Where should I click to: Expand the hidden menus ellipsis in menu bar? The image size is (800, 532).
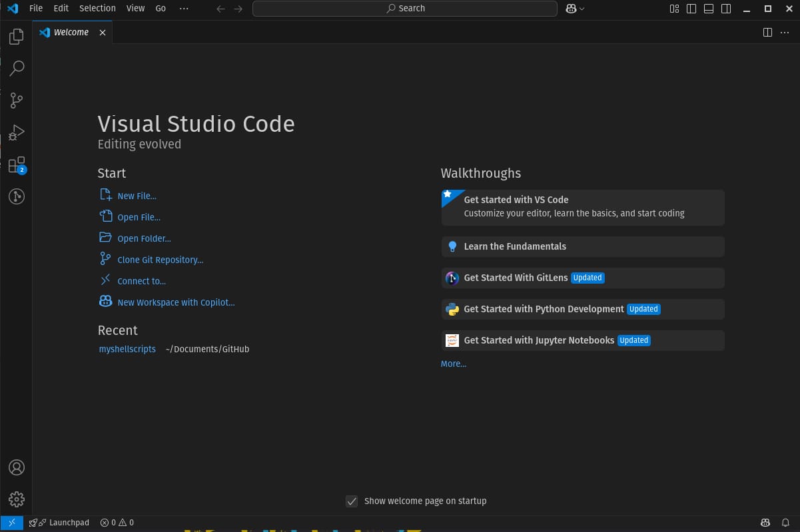pyautogui.click(x=184, y=9)
